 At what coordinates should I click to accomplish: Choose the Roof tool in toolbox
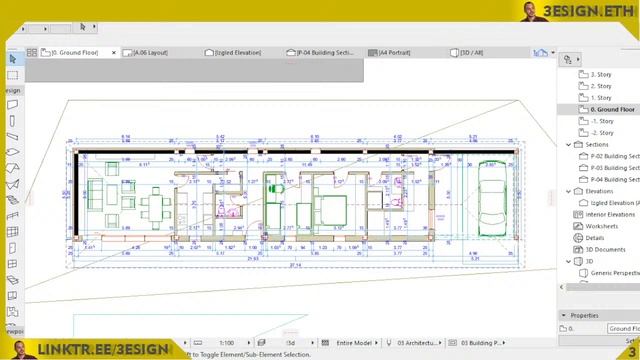click(x=13, y=168)
